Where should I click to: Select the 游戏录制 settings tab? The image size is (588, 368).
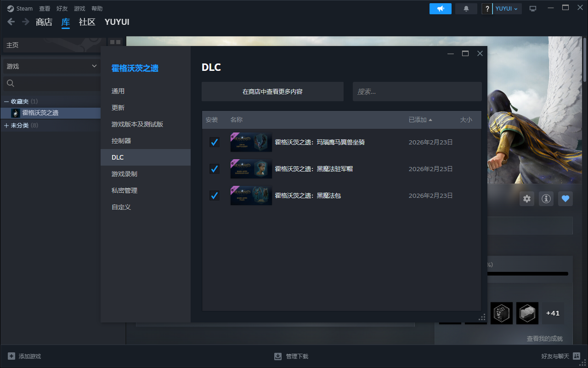pos(124,174)
